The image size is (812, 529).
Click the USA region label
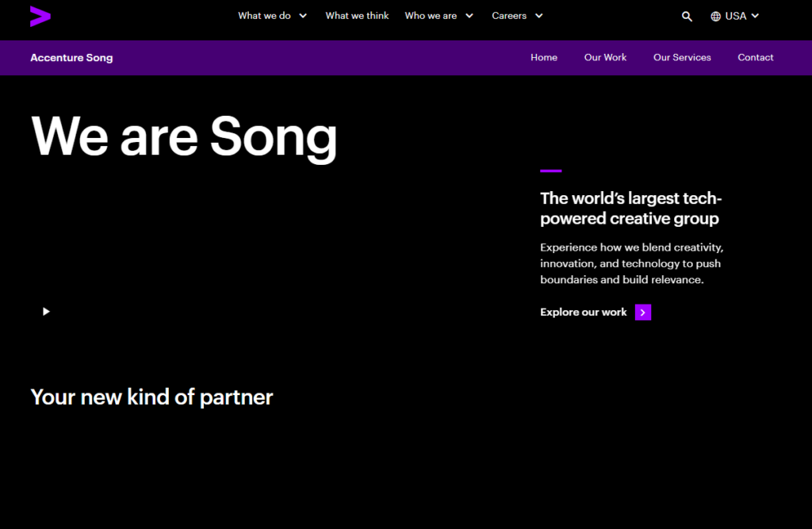[735, 17]
